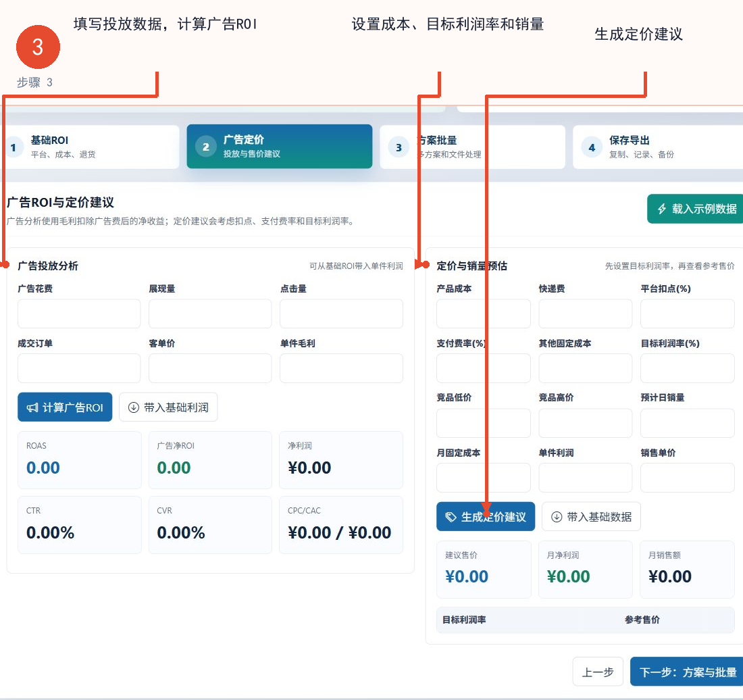
Task: Select the 广告定价 step tab
Action: click(280, 147)
